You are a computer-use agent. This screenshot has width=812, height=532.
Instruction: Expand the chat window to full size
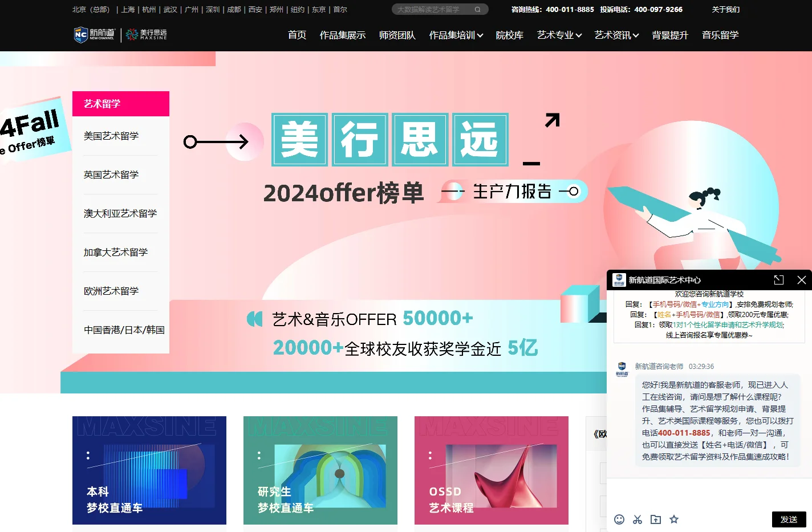tap(779, 280)
